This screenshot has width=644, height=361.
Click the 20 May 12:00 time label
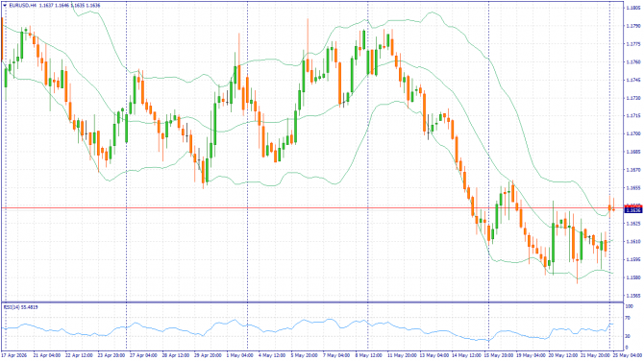coord(562,355)
